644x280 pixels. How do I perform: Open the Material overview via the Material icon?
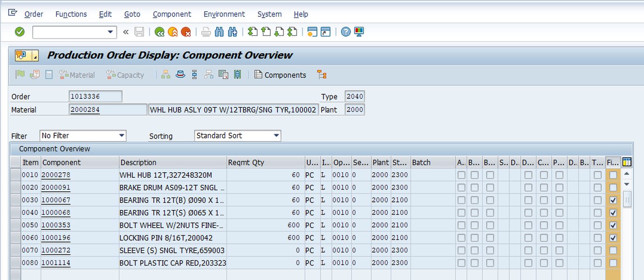coord(77,75)
